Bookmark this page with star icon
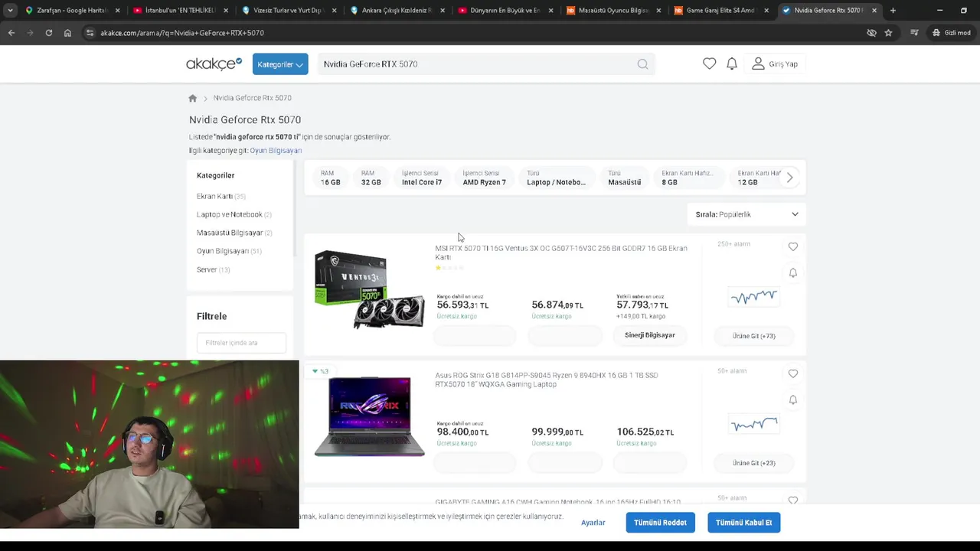 888,33
